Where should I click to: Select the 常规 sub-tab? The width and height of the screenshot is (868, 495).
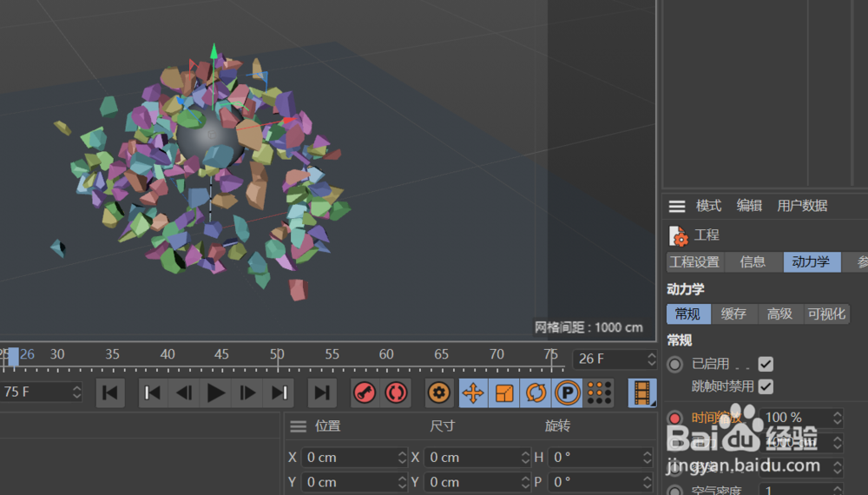(x=688, y=314)
